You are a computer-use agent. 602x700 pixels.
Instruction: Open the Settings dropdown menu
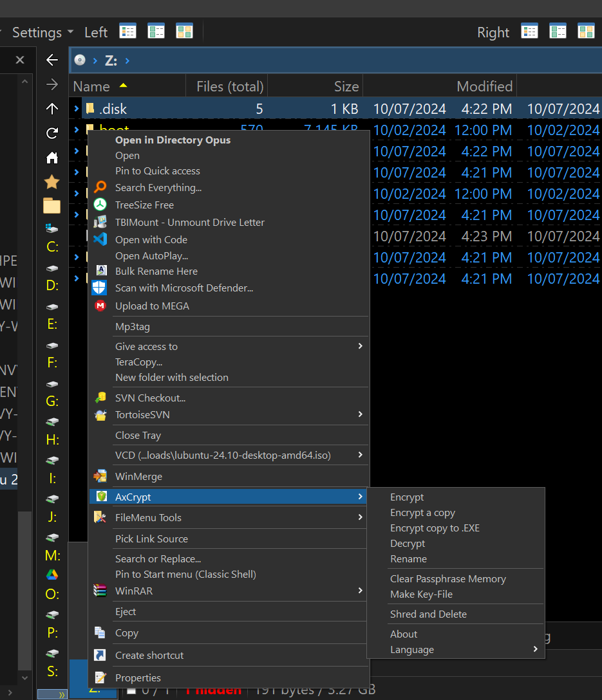[42, 32]
